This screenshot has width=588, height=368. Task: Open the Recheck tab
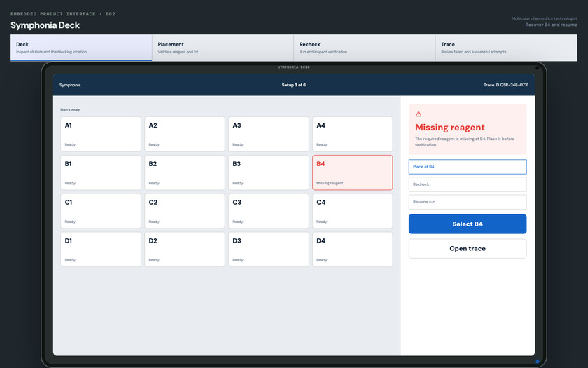[x=365, y=48]
